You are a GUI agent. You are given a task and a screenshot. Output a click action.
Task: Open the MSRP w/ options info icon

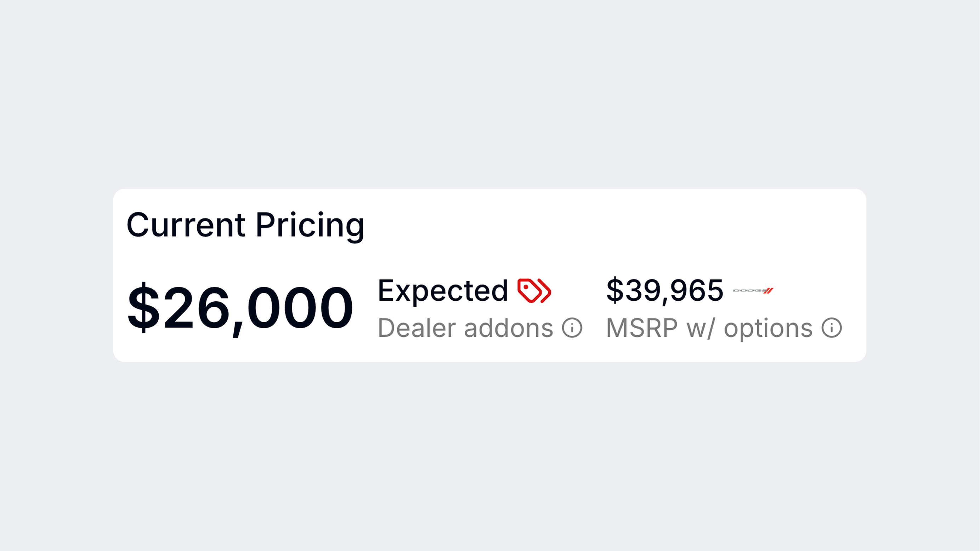[x=832, y=328]
